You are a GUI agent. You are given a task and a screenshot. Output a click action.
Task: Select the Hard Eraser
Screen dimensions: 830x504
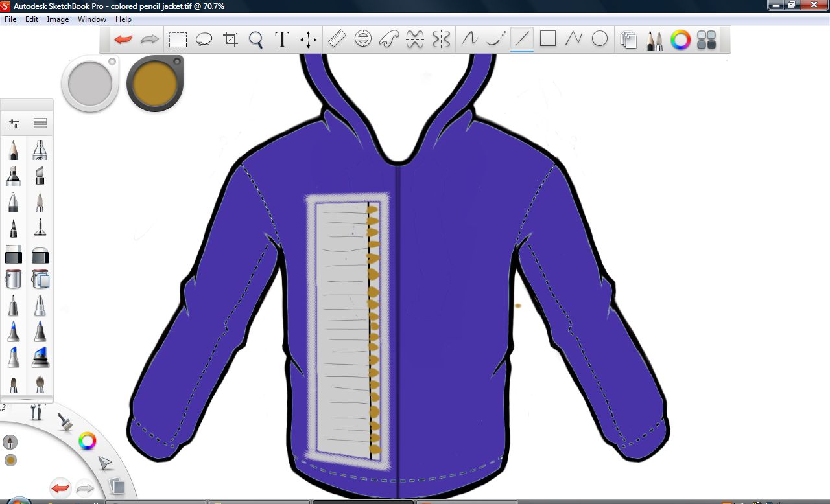click(x=14, y=254)
